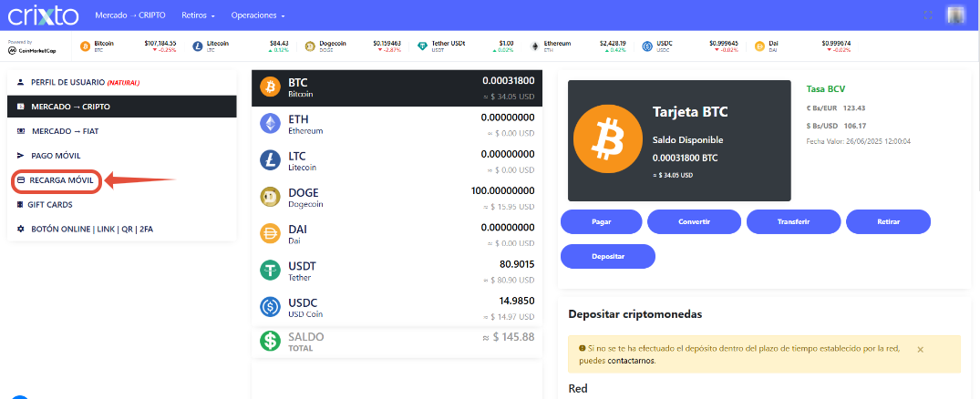This screenshot has width=980, height=399.
Task: Expand the Operaciones dropdown menu
Action: [257, 15]
